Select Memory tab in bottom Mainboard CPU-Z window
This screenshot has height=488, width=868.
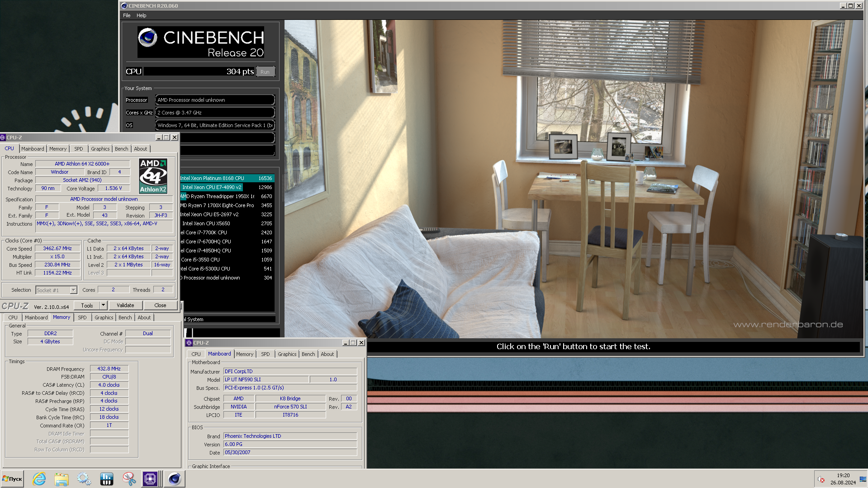(x=245, y=354)
